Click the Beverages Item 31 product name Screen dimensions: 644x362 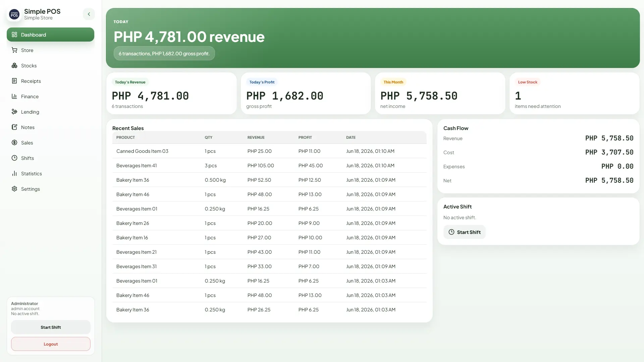137,266
